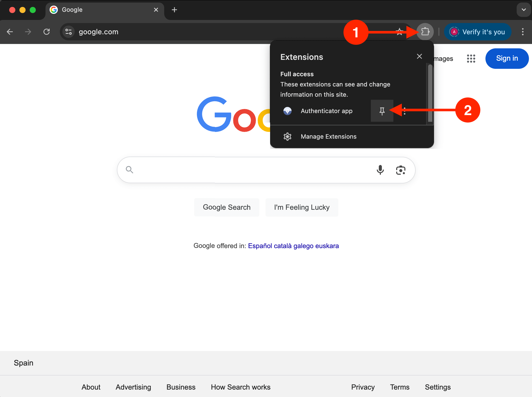
Task: Go back to previous page
Action: point(10,32)
